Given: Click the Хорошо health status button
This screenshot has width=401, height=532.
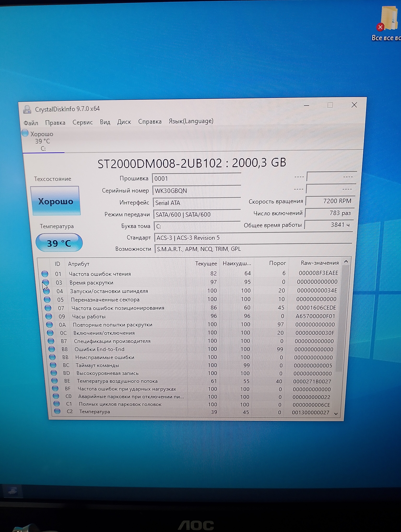Looking at the screenshot, I should (x=56, y=201).
